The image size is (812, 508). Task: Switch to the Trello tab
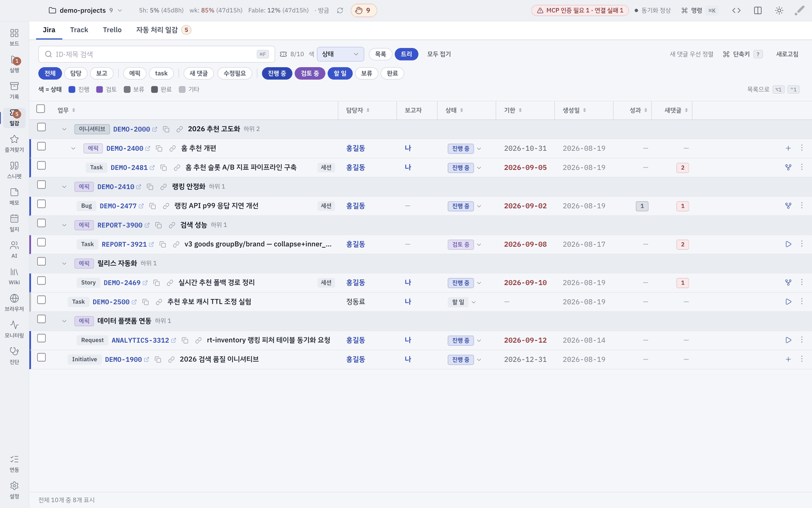click(x=112, y=30)
